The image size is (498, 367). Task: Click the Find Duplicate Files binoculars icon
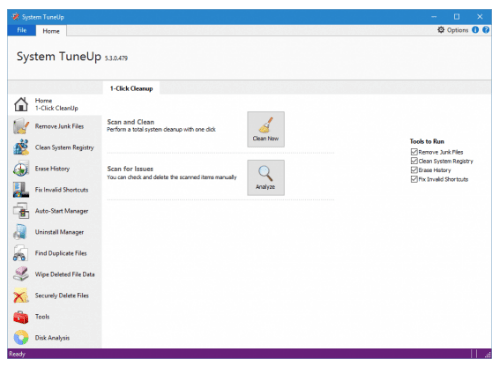(21, 253)
